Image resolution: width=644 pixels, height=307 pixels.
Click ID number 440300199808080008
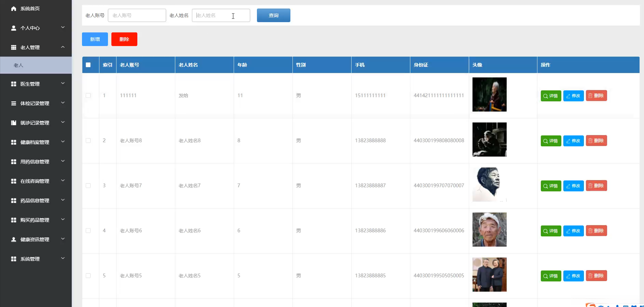tap(439, 141)
